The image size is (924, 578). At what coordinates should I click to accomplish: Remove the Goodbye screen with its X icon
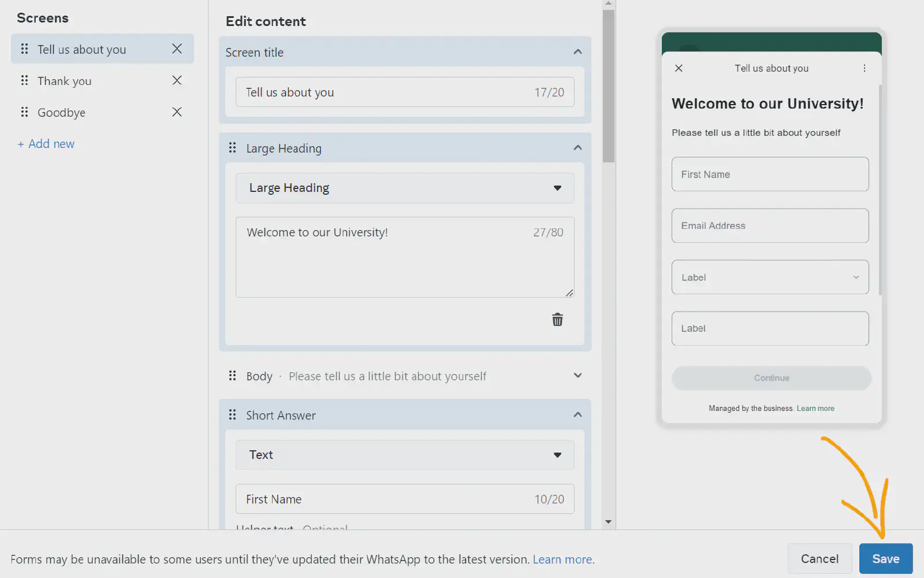coord(177,112)
